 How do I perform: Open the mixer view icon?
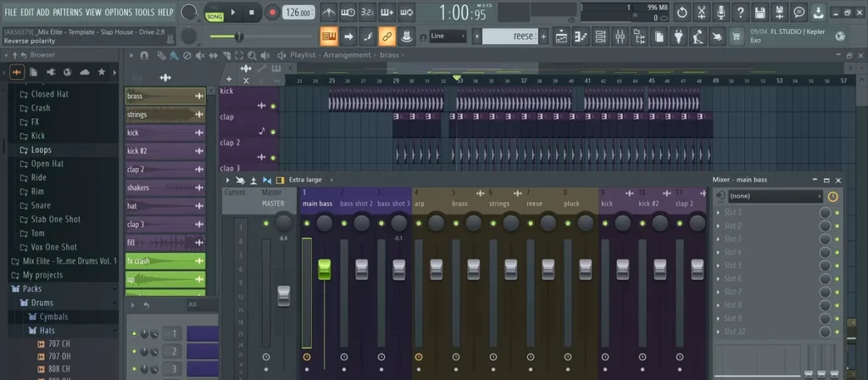point(620,36)
